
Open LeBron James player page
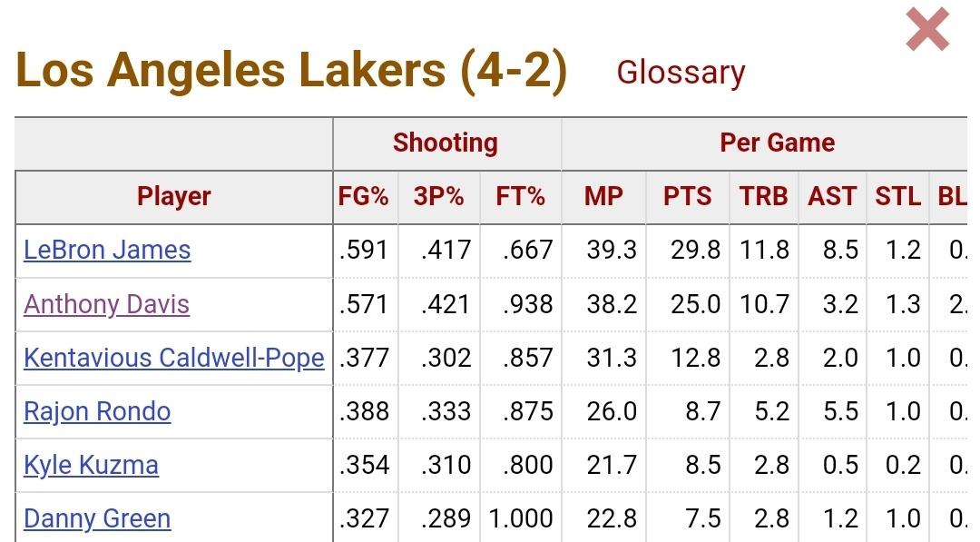107,250
